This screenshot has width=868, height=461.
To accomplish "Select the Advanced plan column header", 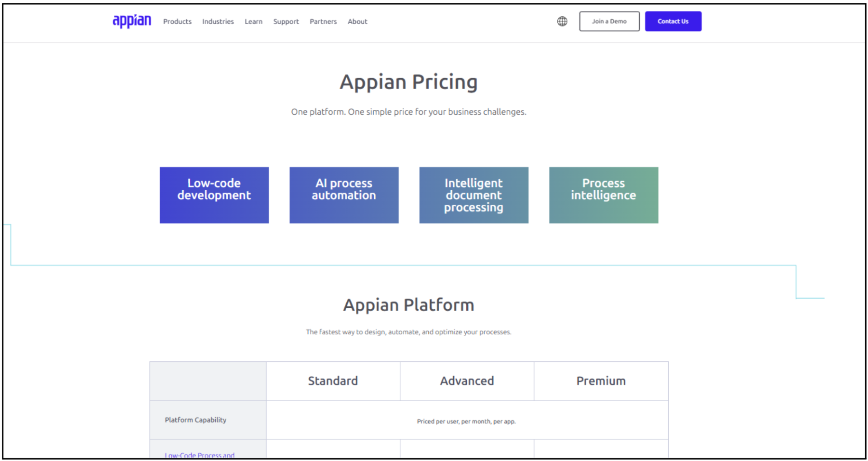I will click(x=467, y=381).
